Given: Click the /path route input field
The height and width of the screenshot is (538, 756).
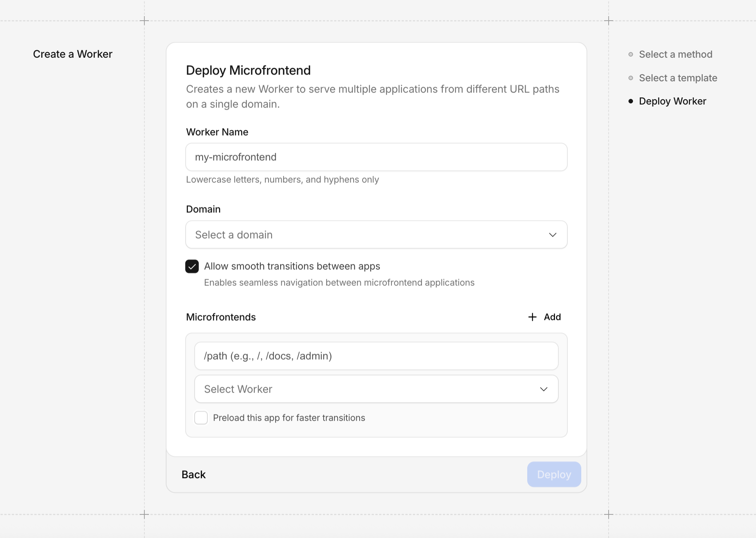Looking at the screenshot, I should tap(376, 356).
